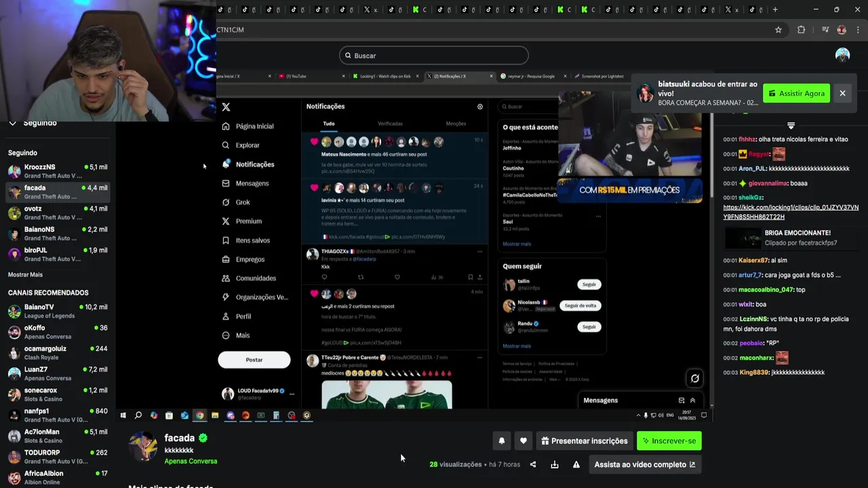Click AfricaAlbion's avatar in recommended channels
The width and height of the screenshot is (868, 488).
pos(14,477)
